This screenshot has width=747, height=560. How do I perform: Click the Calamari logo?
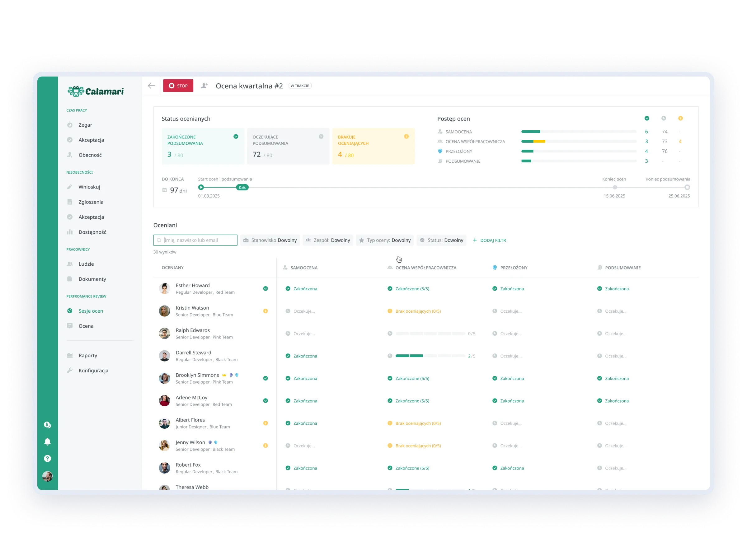[x=96, y=91]
